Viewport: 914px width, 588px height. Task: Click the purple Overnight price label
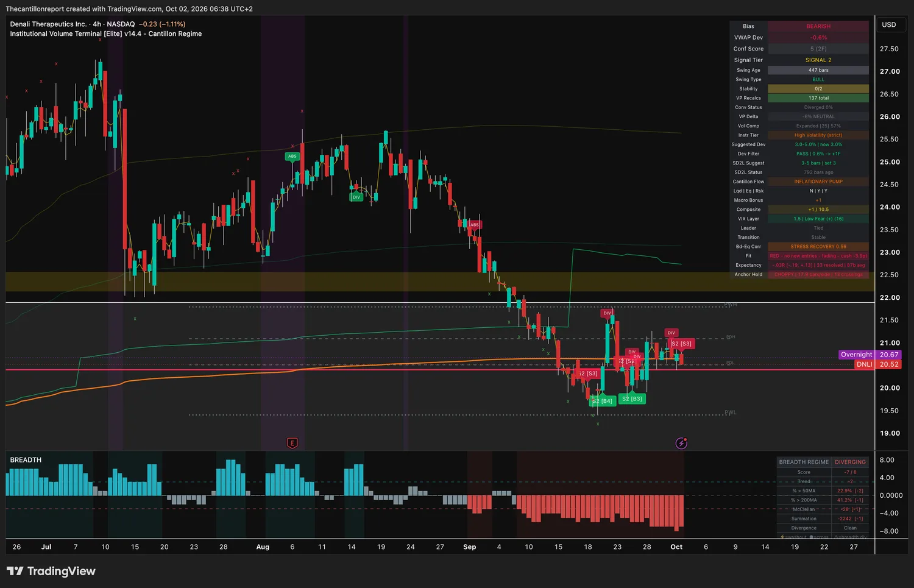coord(856,355)
